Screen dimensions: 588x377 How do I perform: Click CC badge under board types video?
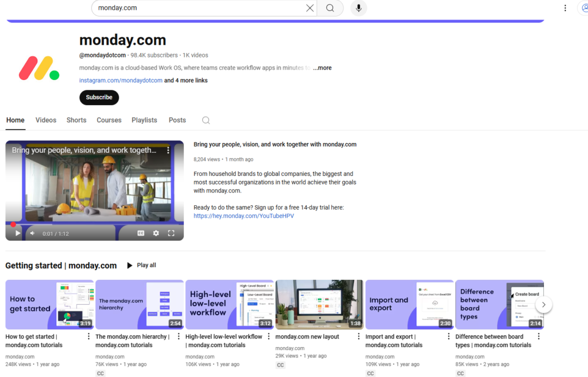coord(461,373)
